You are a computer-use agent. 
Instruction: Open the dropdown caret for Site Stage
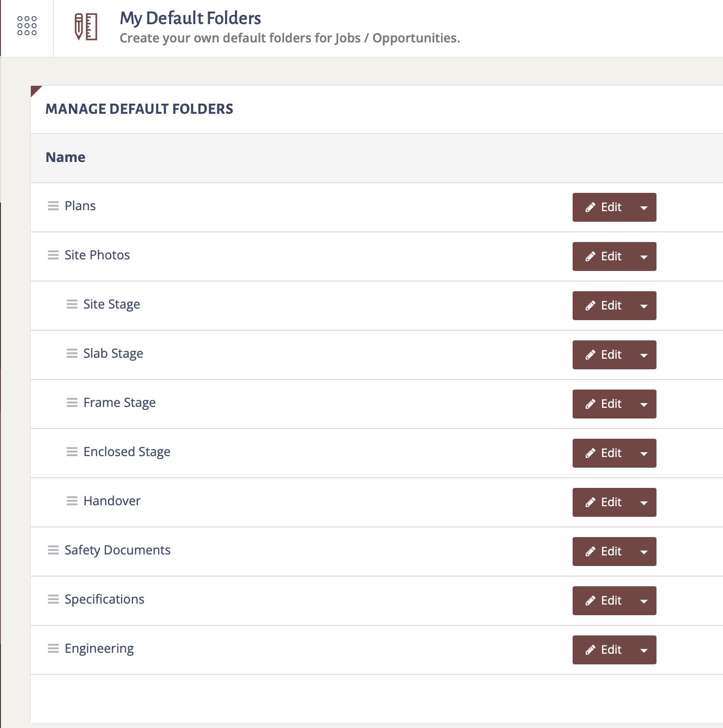coord(644,306)
